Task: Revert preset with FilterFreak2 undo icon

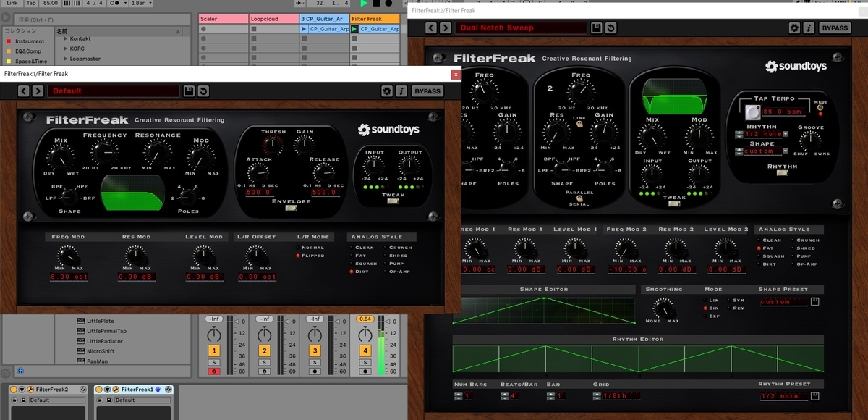Action: [x=610, y=28]
